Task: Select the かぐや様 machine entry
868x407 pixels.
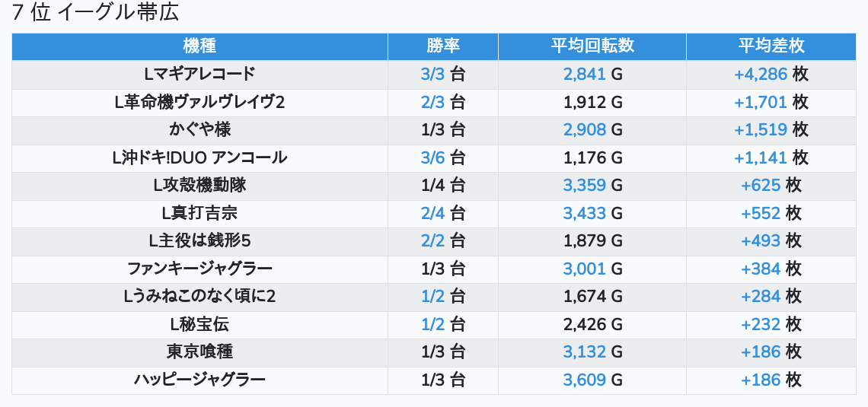Action: click(x=199, y=130)
